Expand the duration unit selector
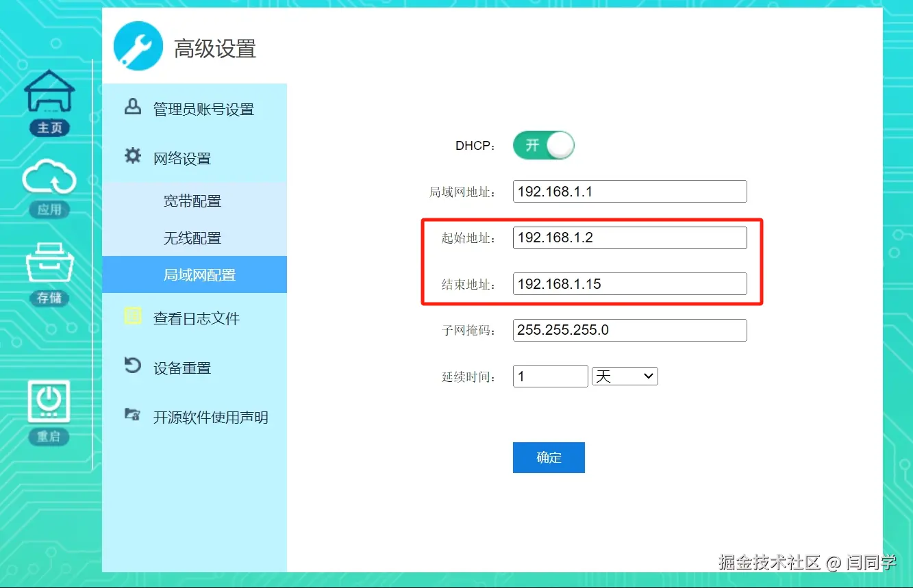Viewport: 913px width, 588px height. pos(624,376)
